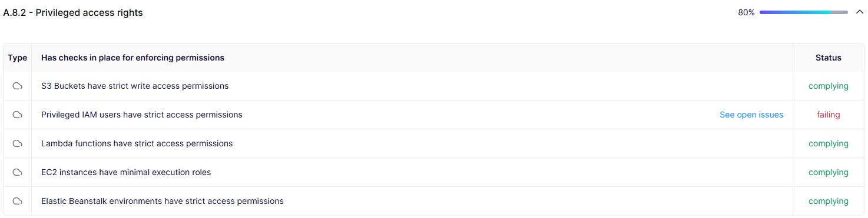The height and width of the screenshot is (218, 868).
Task: Click the Status column header
Action: tap(829, 58)
